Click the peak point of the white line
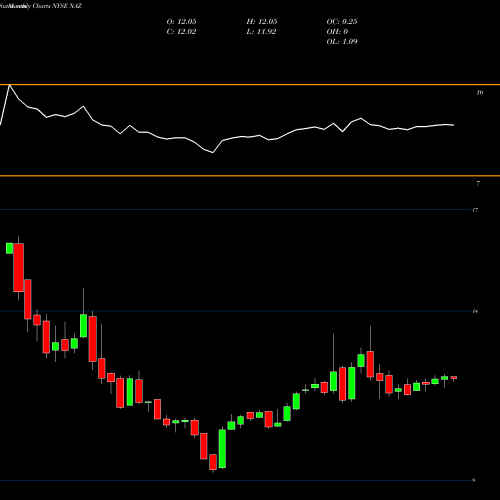 click(9, 85)
